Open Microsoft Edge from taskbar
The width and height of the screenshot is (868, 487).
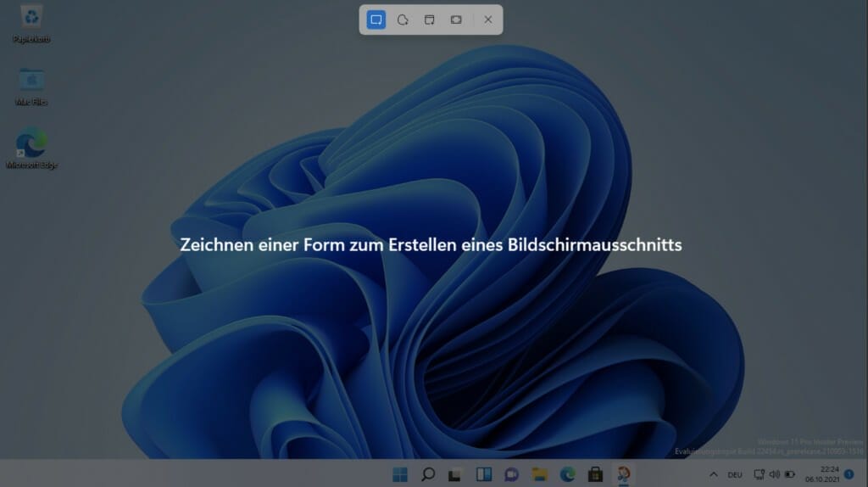pos(567,474)
